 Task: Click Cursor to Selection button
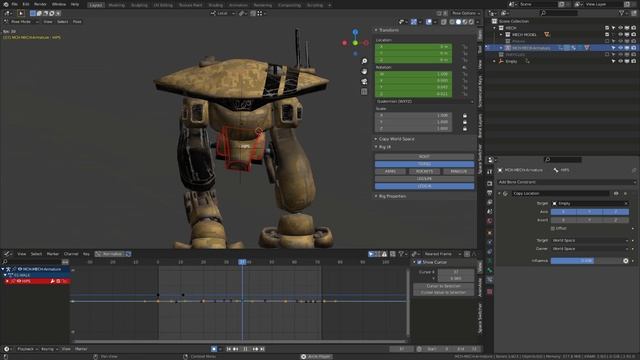[x=444, y=286]
